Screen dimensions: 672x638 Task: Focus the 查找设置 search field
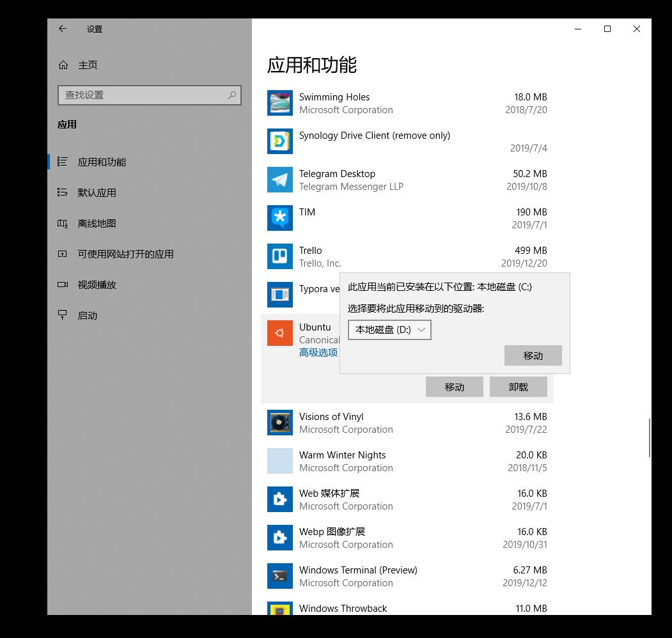point(150,95)
